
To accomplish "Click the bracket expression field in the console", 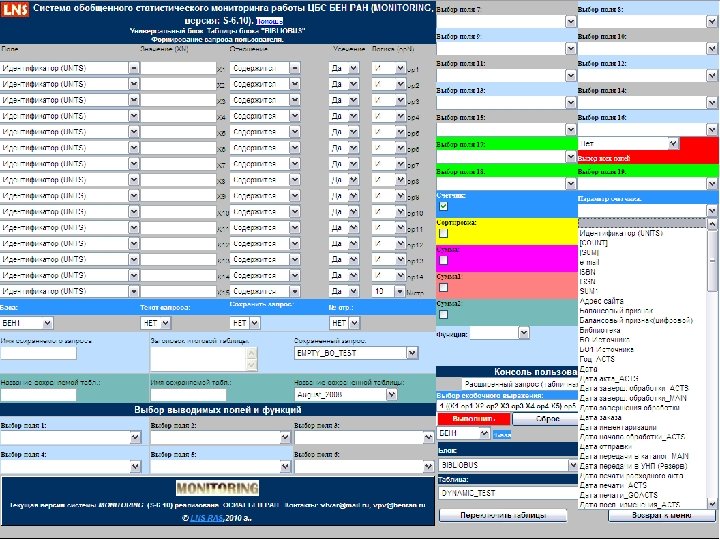I will click(507, 406).
